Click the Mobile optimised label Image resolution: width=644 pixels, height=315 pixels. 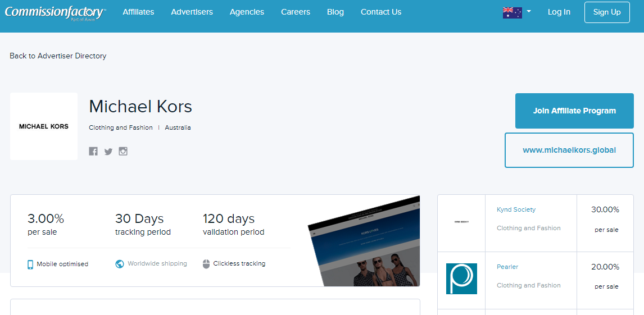[x=62, y=264]
